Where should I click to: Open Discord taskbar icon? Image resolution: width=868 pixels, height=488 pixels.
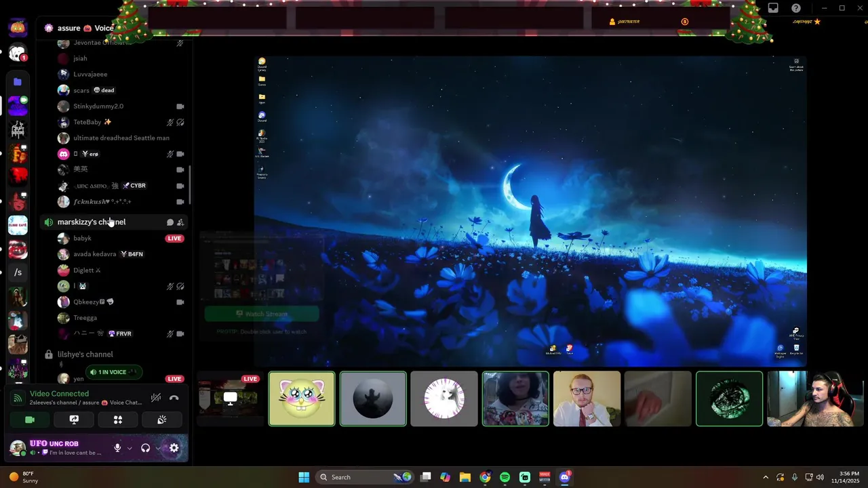coord(564,477)
